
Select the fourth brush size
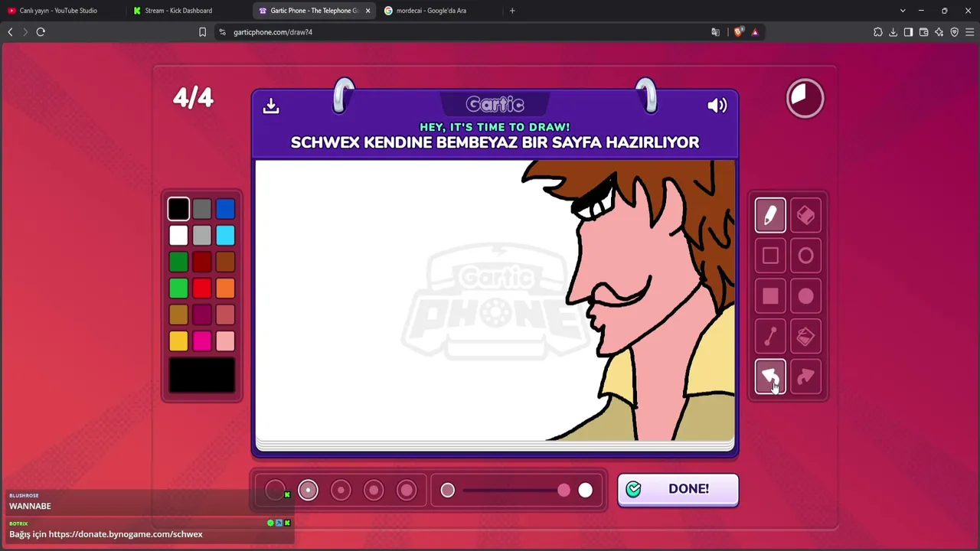click(374, 491)
